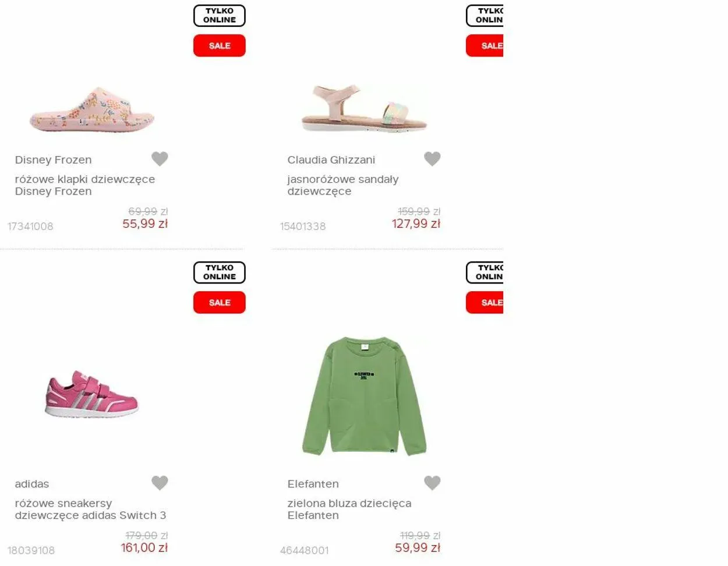The image size is (728, 566).
Task: Open 'zielona bluza dziecięca Elefanten' product link
Action: [x=349, y=510]
